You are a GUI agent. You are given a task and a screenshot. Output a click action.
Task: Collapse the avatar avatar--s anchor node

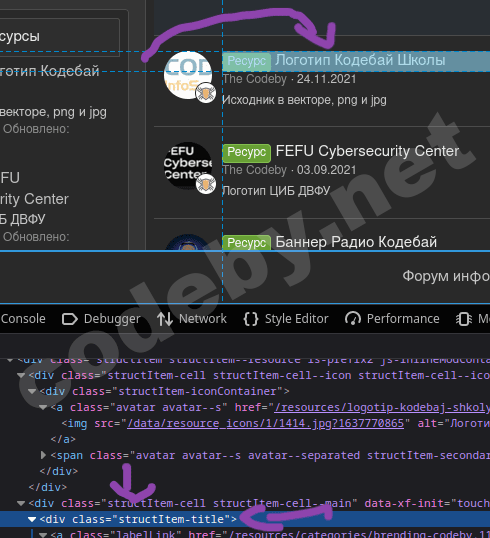[43, 407]
